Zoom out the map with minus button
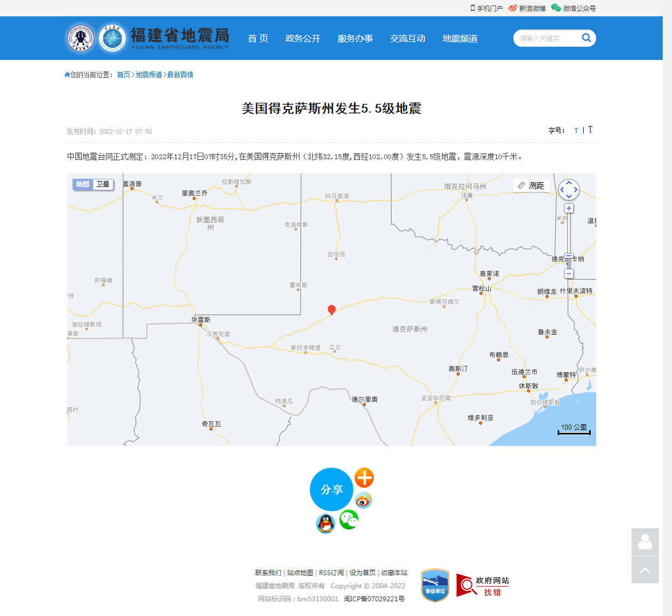Screen dimensions: 672x616 coord(569,274)
